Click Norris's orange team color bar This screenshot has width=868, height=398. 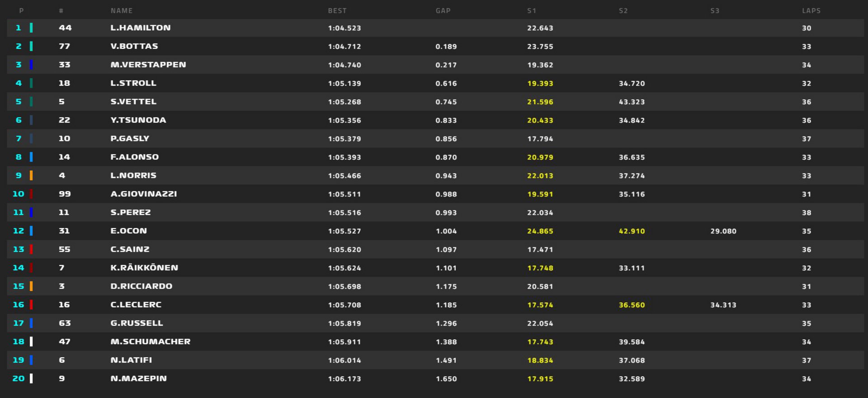(31, 176)
